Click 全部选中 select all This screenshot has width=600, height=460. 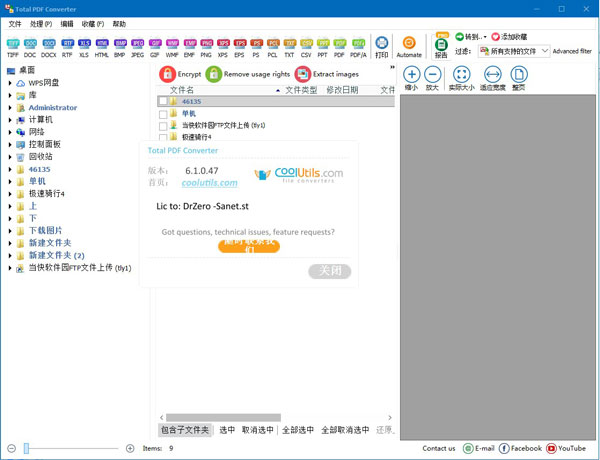298,430
